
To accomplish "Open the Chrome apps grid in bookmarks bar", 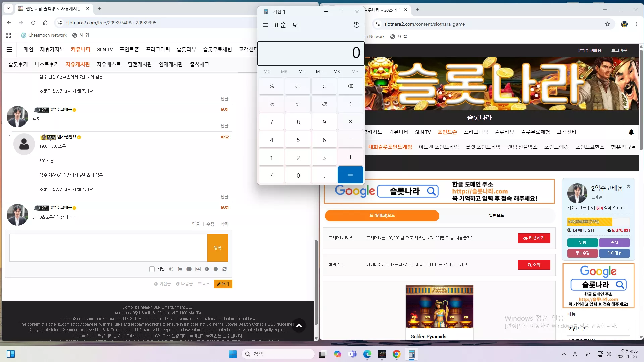I will (x=8, y=35).
